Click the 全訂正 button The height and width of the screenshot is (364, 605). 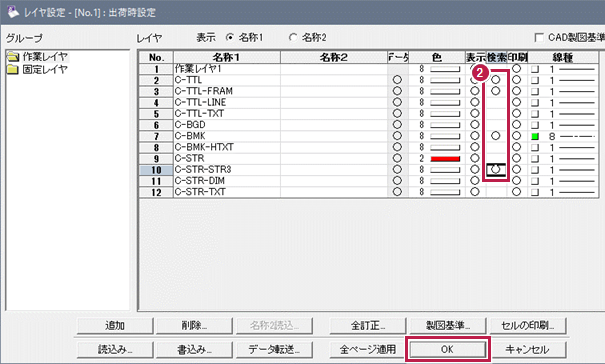(x=368, y=326)
